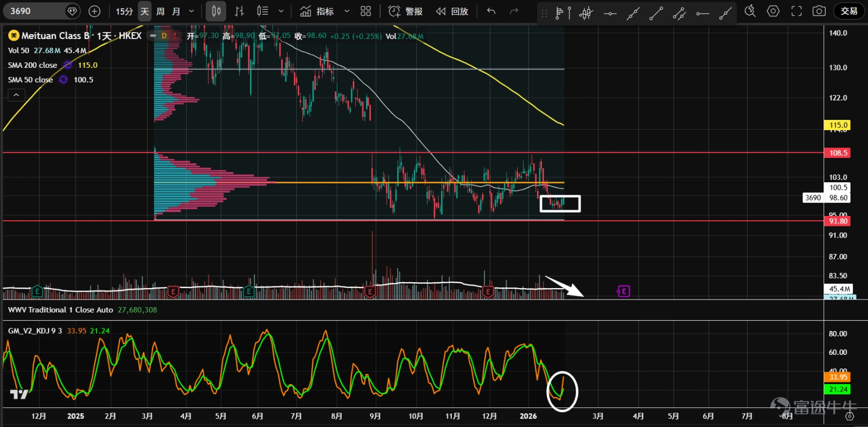Expand the indicators favorites dropdown arrow
This screenshot has width=868, height=427.
[x=347, y=11]
